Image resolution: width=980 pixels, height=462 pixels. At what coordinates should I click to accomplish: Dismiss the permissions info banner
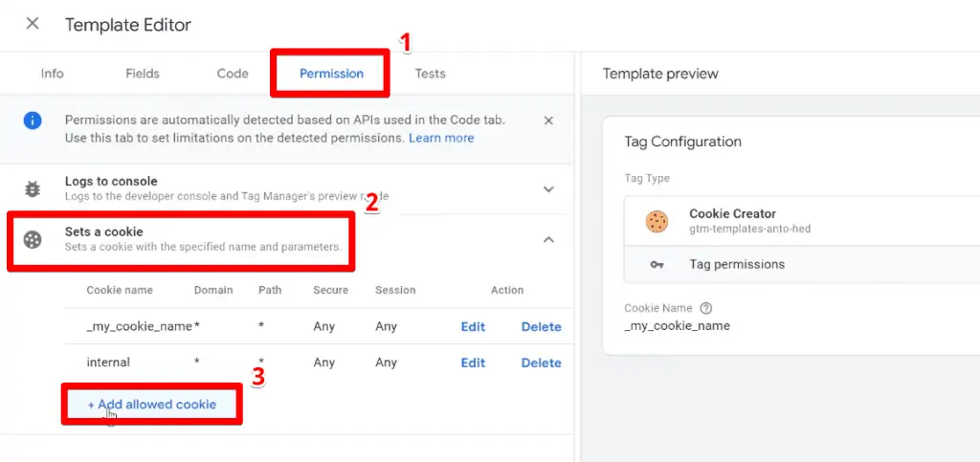pos(548,121)
